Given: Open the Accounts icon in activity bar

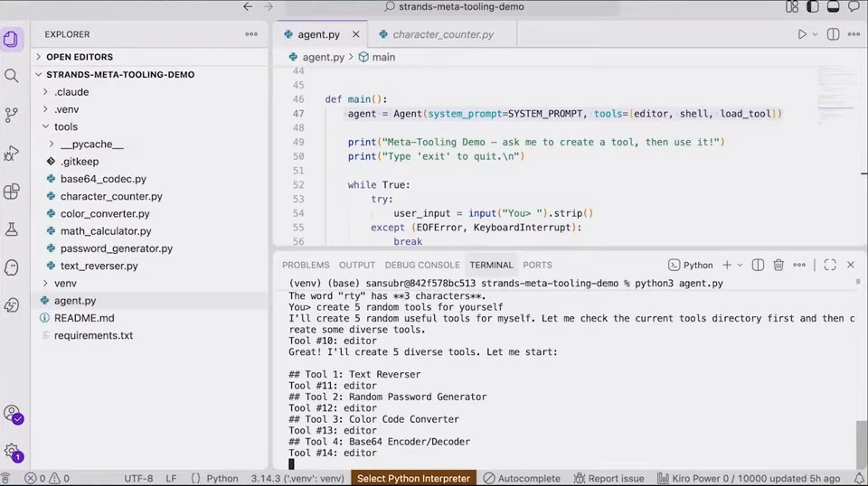Looking at the screenshot, I should pos(12,414).
